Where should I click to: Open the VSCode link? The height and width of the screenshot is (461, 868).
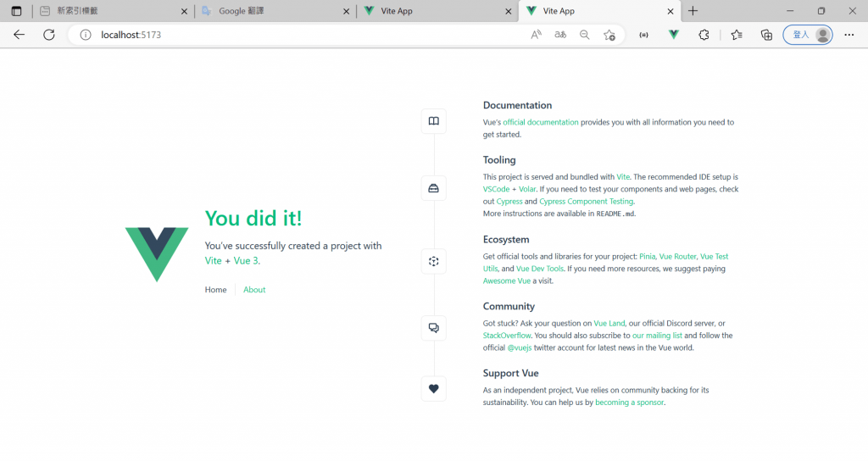[496, 189]
